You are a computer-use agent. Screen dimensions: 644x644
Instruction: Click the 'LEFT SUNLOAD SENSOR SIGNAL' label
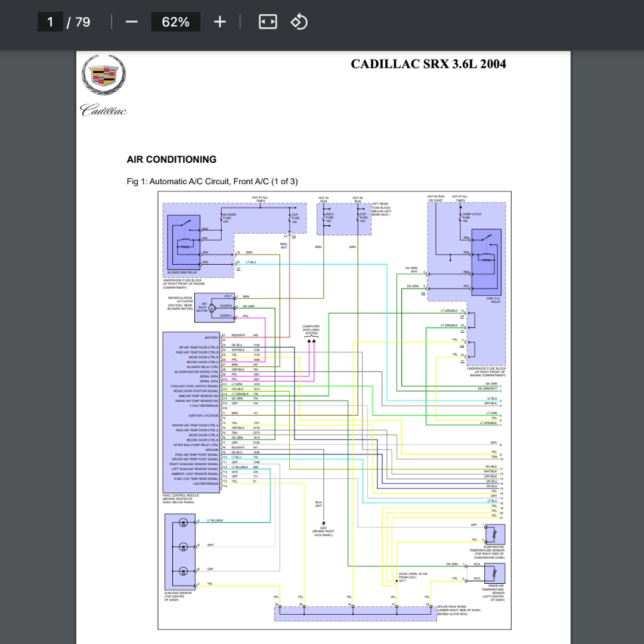point(194,469)
